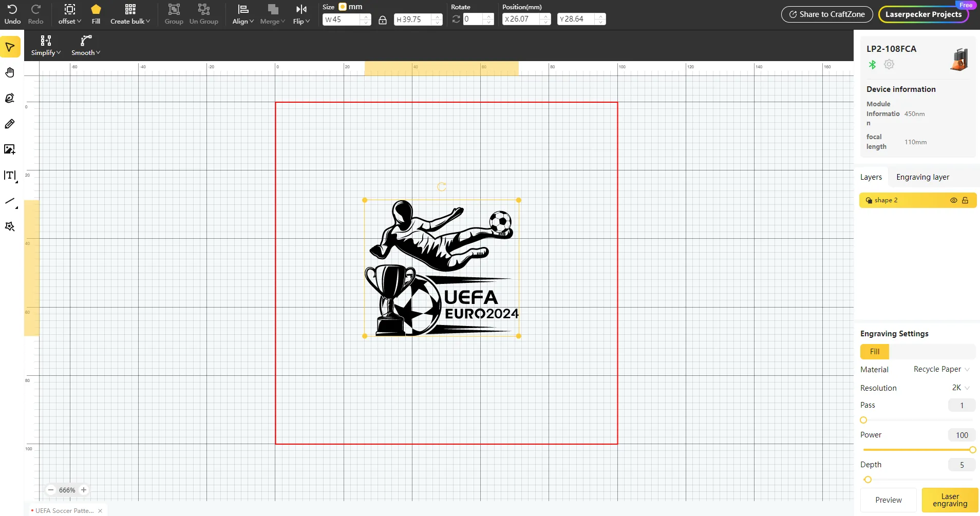
Task: Open the UEFA Soccer Pattern file tab
Action: (64, 511)
